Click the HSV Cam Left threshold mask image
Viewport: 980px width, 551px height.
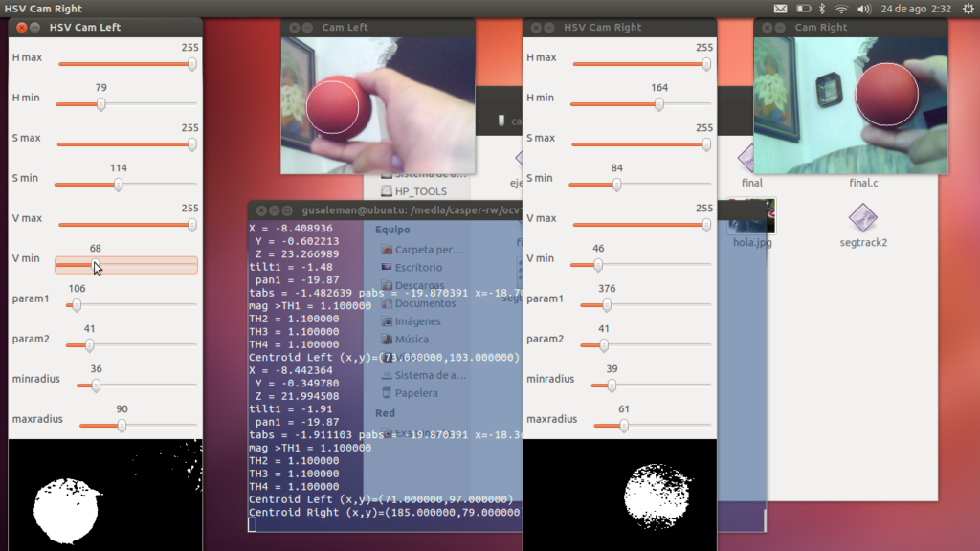click(x=105, y=495)
